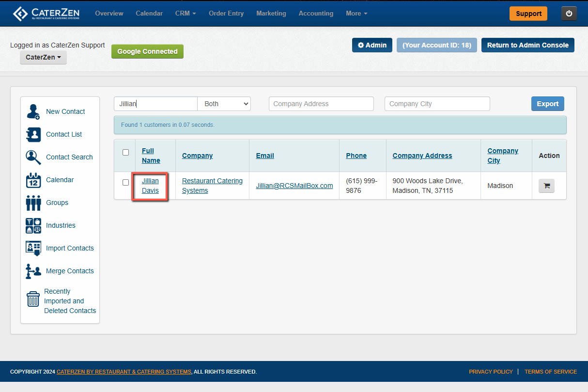This screenshot has height=392, width=588.
Task: Open the Industries sidebar link
Action: click(61, 225)
